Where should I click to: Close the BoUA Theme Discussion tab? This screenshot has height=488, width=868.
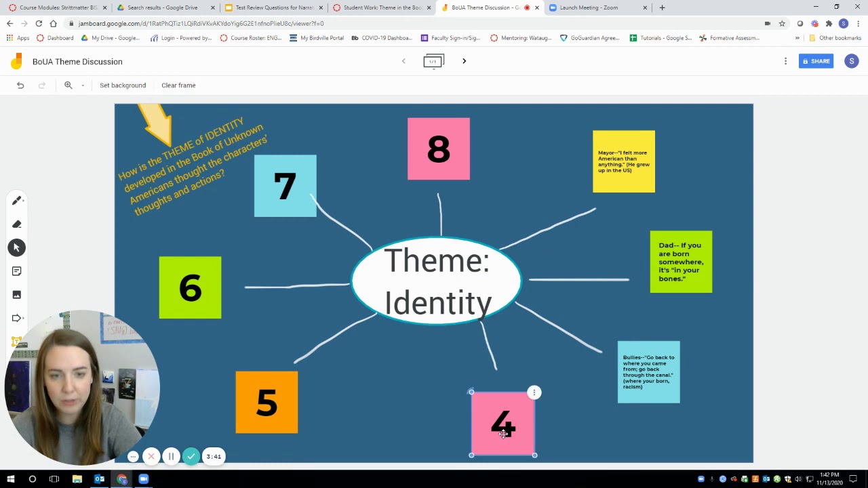pyautogui.click(x=537, y=7)
